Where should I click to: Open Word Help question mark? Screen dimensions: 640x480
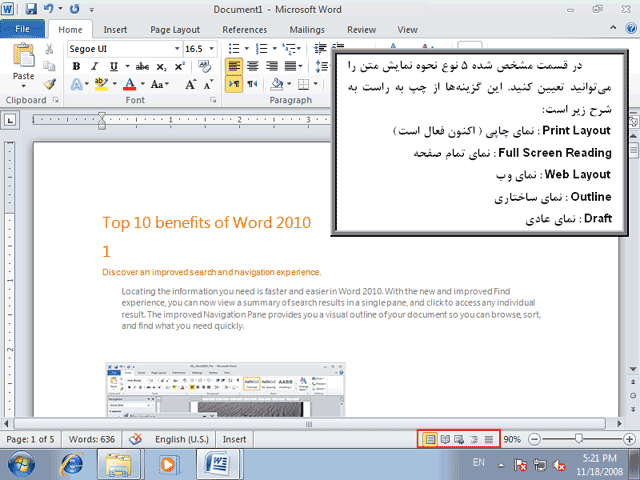click(631, 28)
